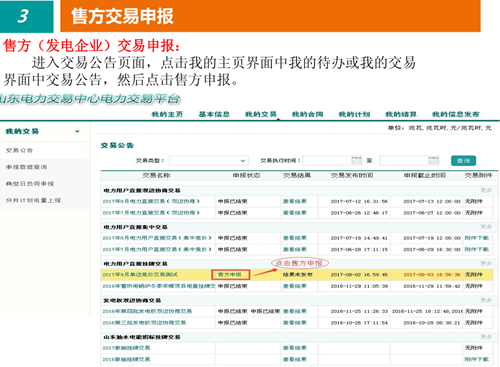Open 分月计划电量上报 sidebar item

(x=33, y=200)
